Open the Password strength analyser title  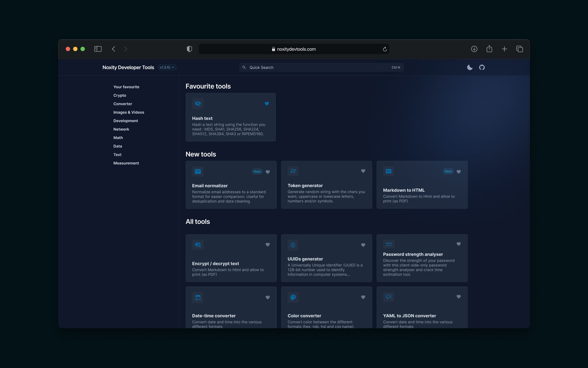tap(413, 254)
